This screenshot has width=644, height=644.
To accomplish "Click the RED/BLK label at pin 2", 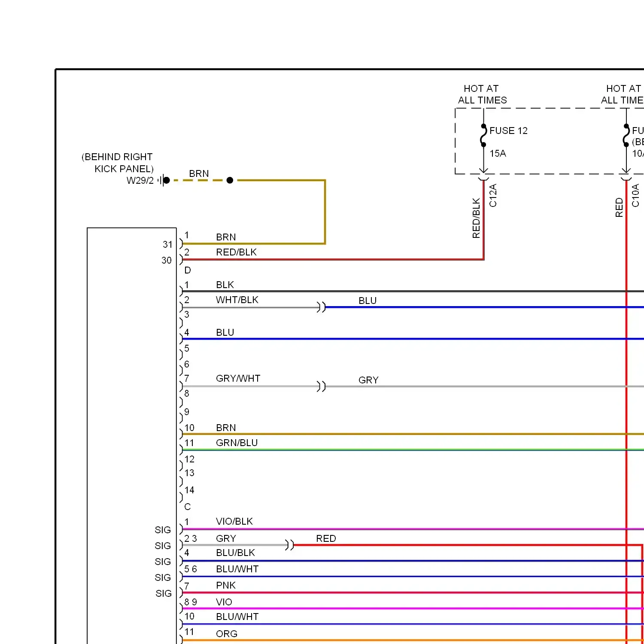I will [x=236, y=252].
